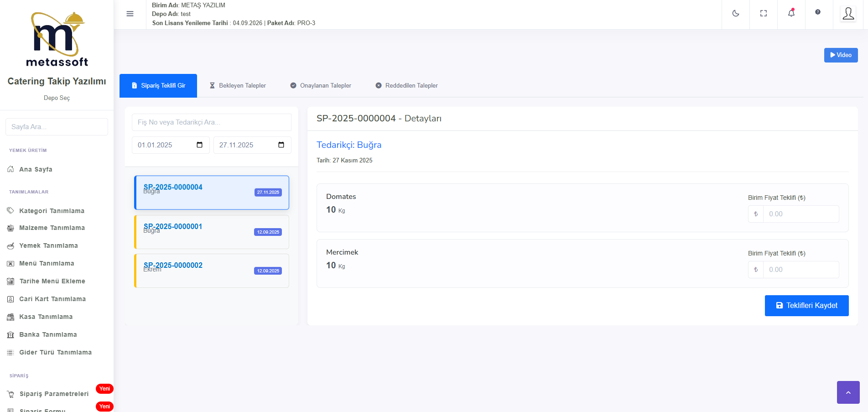868x412 pixels.
Task: Open the notifications bell
Action: click(791, 13)
